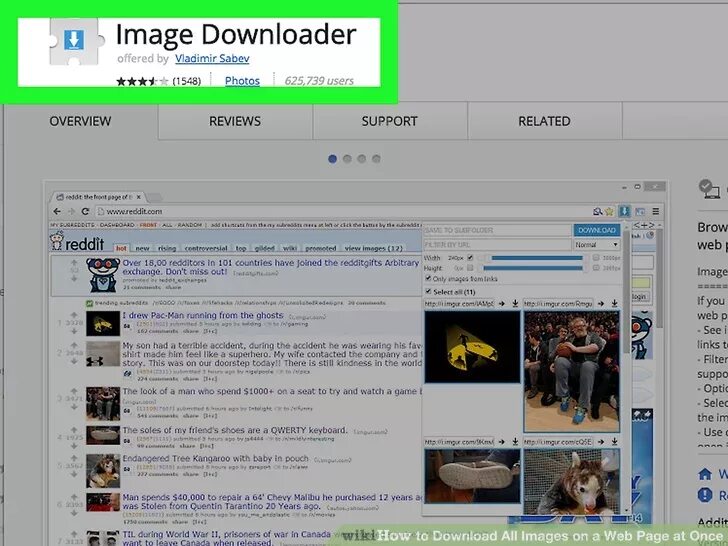
Task: Downvote the Pac-Man post
Action: coord(74,331)
